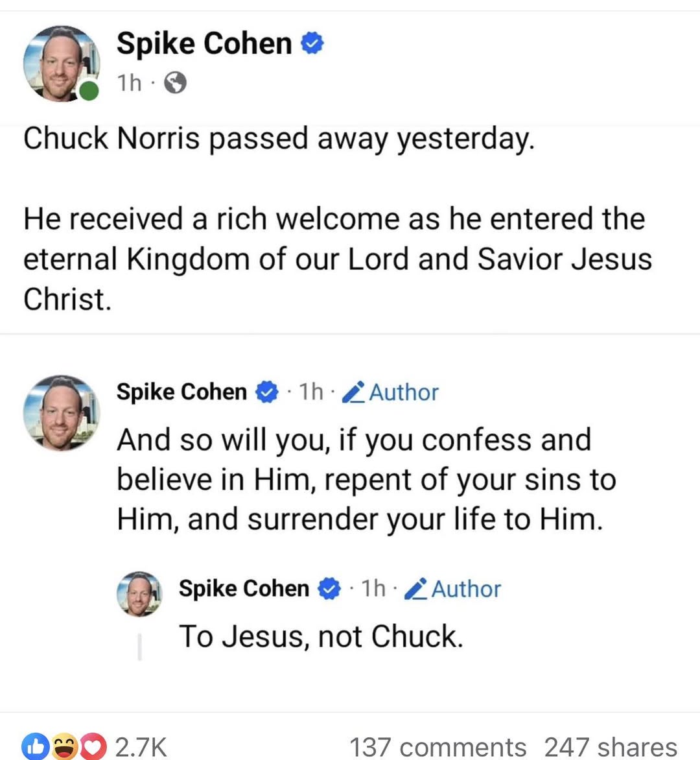Viewport: 700px width, 760px height.
Task: Click the Author label on first comment
Action: 404,392
